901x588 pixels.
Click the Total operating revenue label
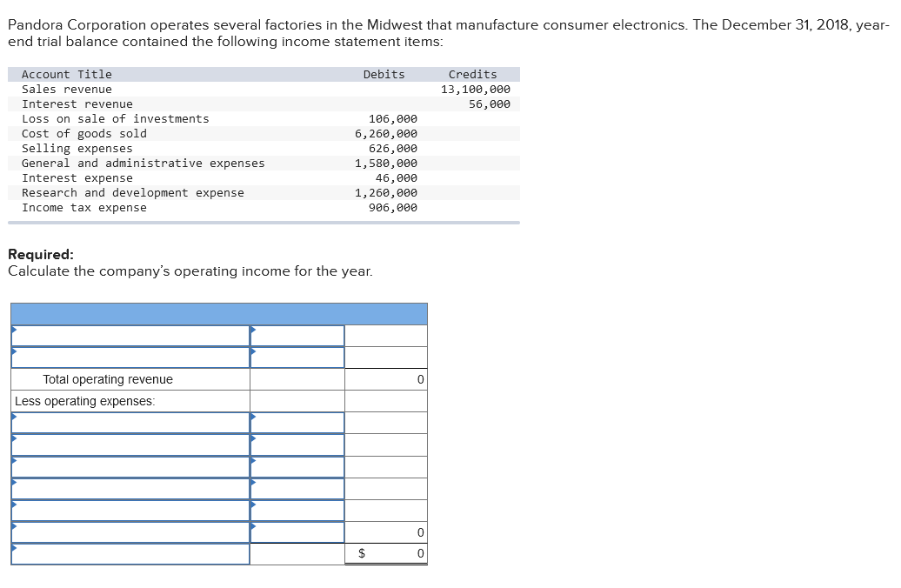coord(108,379)
